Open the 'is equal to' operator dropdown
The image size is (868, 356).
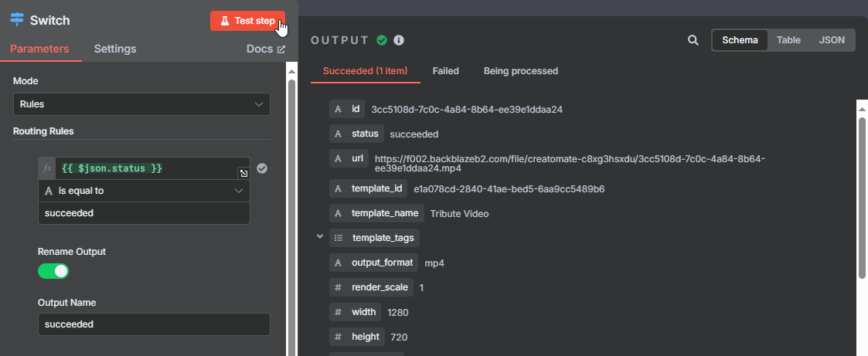[x=144, y=191]
